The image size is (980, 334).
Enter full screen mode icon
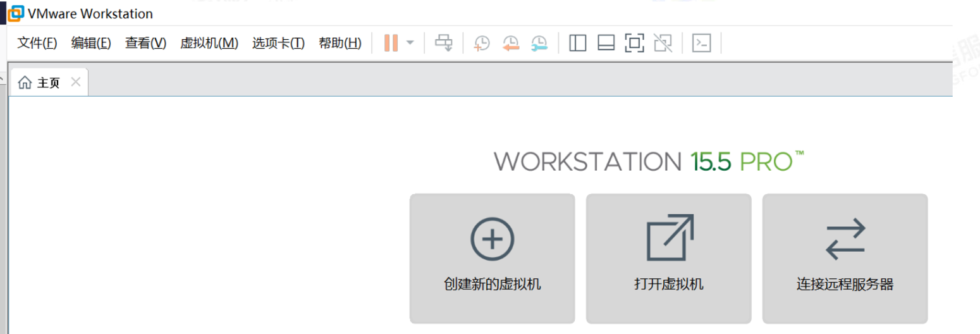click(x=634, y=43)
